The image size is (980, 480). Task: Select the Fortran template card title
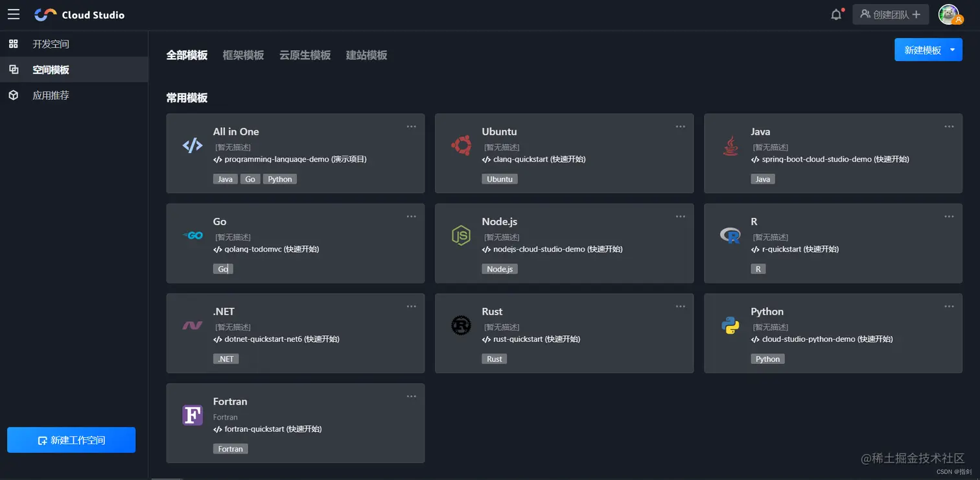tap(230, 402)
